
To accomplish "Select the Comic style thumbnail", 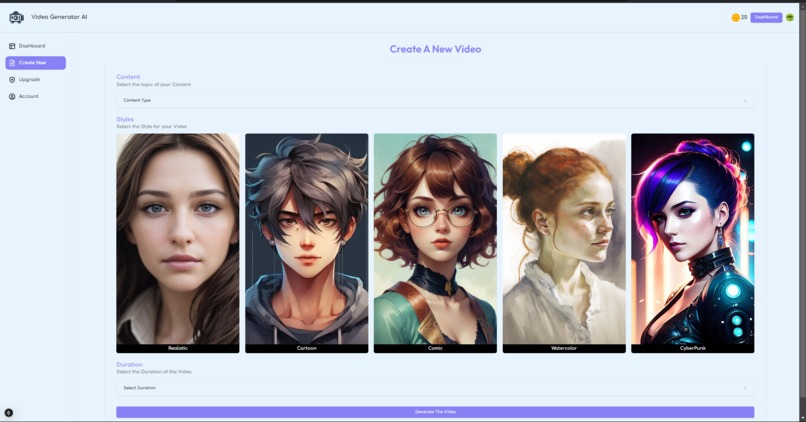I will [x=435, y=243].
